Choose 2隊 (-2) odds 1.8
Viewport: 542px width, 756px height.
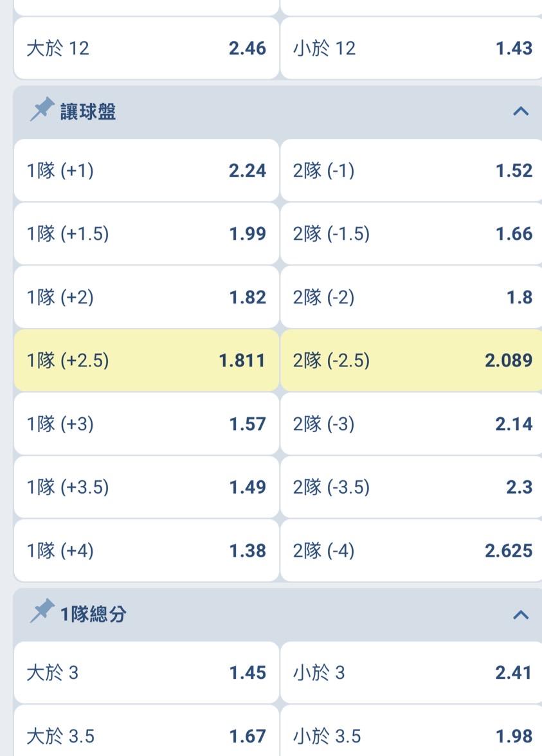411,297
